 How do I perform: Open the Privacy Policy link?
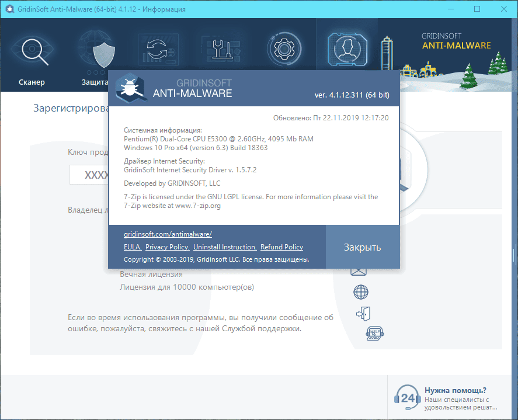(x=168, y=247)
